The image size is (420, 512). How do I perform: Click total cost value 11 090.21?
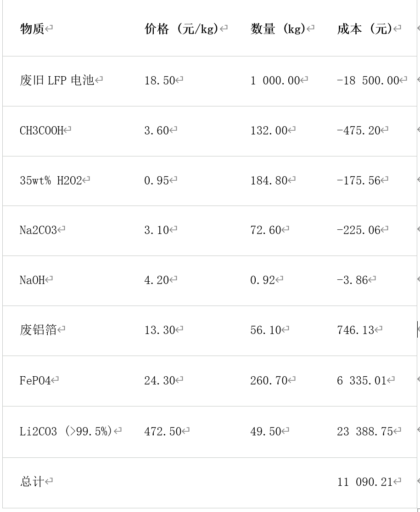[365, 482]
